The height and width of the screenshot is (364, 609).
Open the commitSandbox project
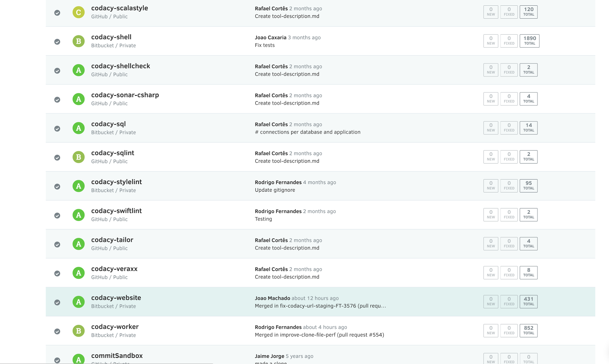(117, 356)
